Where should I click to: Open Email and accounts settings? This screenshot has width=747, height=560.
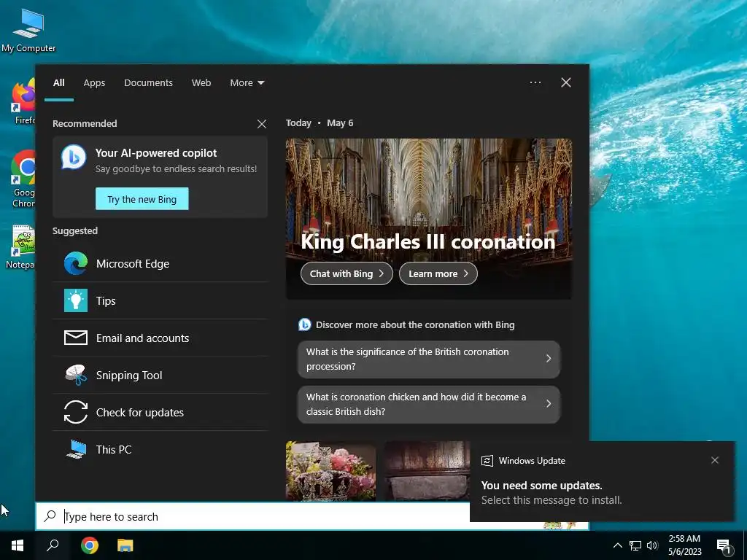(160, 338)
